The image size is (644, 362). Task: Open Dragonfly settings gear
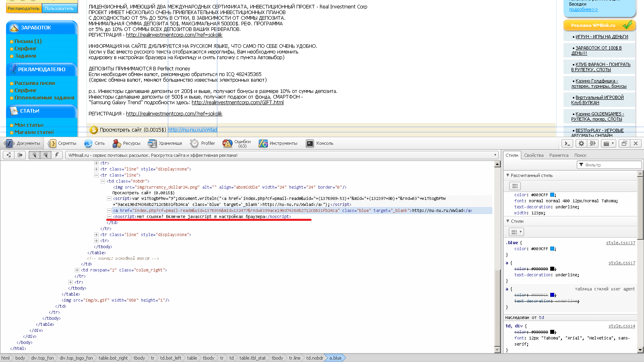(581, 143)
